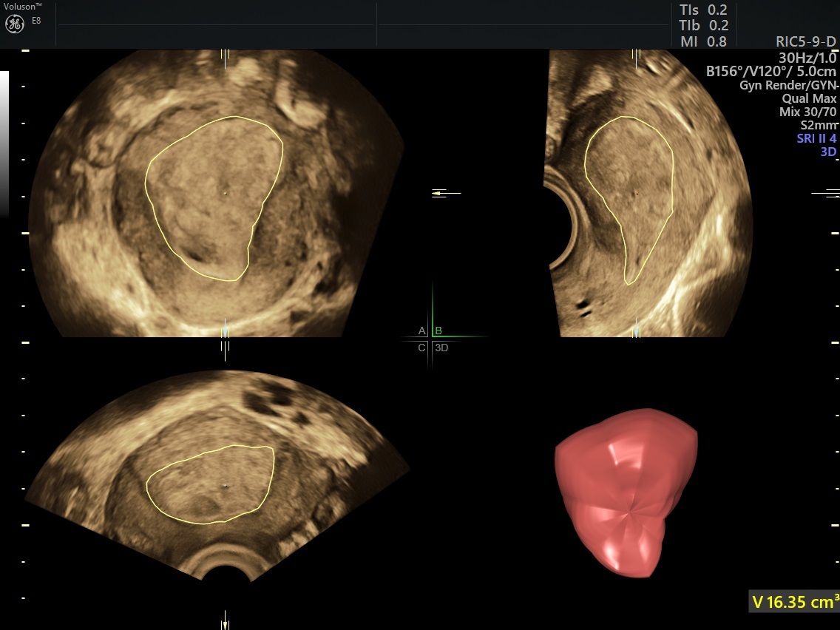Click the V 16.35 cm³ volume result
The height and width of the screenshot is (630, 840).
tap(792, 602)
